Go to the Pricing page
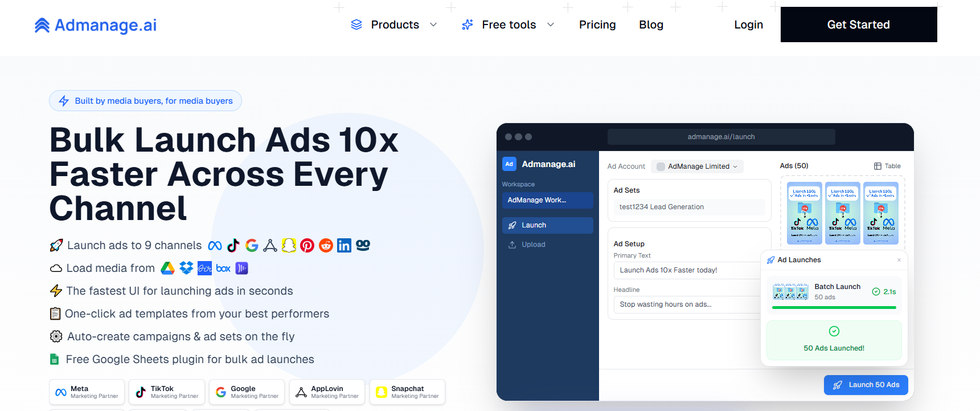The width and height of the screenshot is (980, 411). point(597,25)
